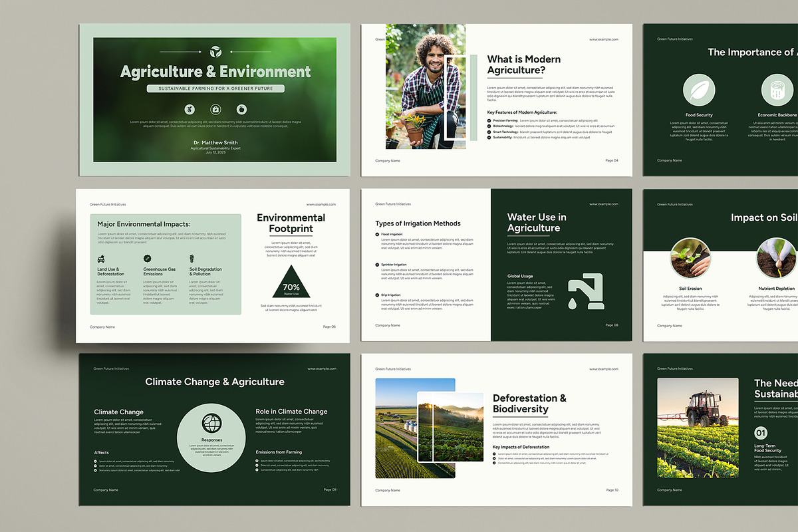Click the Page 06 footer label

[x=329, y=327]
